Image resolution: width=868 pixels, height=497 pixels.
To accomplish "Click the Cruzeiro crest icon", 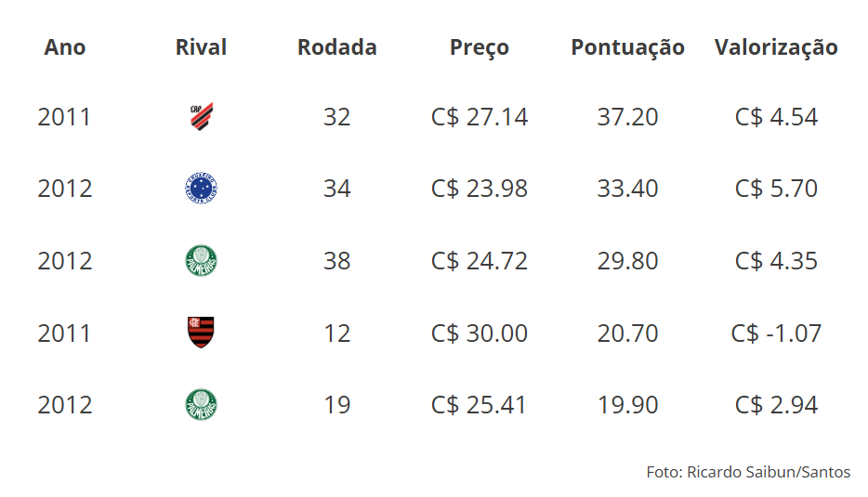I will (201, 189).
